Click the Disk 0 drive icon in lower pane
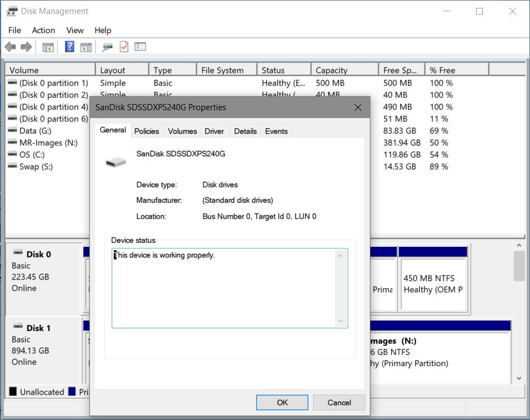The width and height of the screenshot is (530, 420). tap(18, 252)
